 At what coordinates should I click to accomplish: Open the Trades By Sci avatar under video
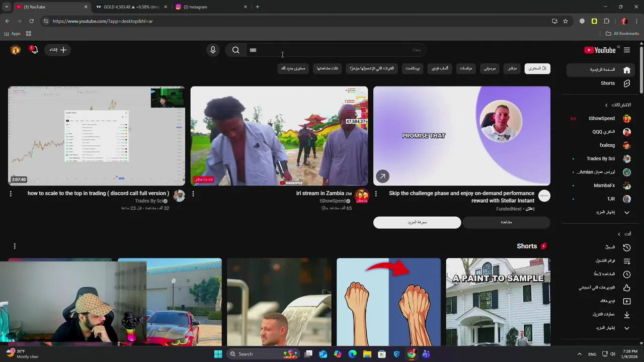tap(179, 196)
